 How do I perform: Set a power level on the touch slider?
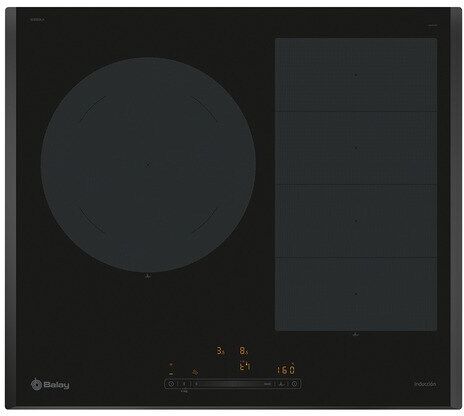tap(233, 384)
